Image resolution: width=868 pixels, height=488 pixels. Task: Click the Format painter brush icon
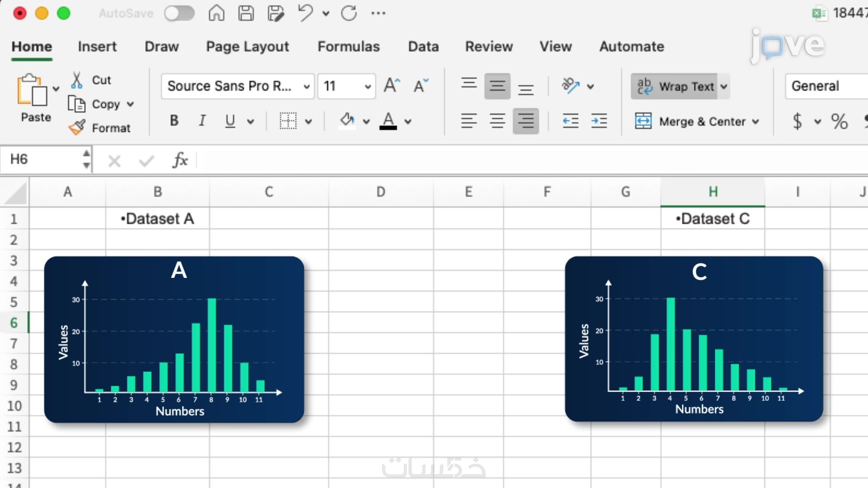point(77,128)
